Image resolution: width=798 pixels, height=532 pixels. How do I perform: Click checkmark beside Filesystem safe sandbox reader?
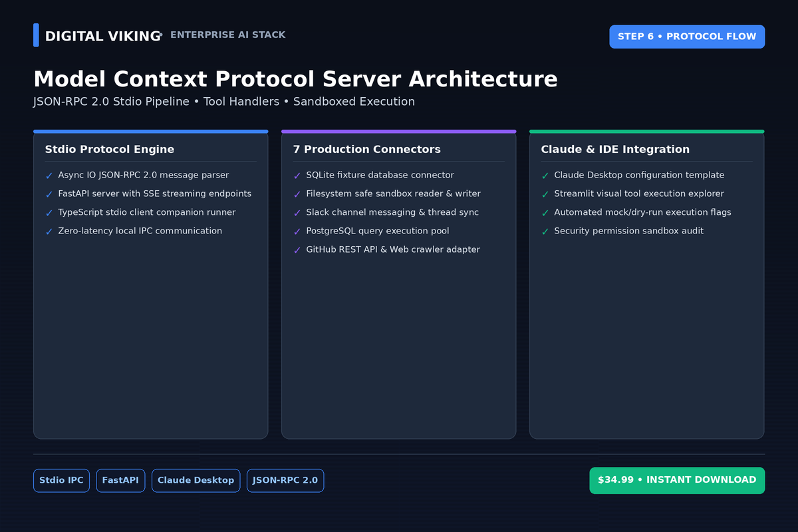click(x=297, y=194)
